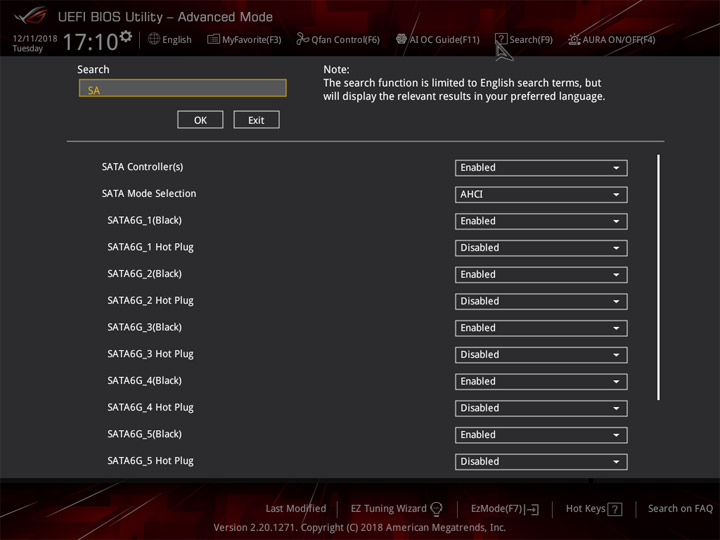
Task: Click the 17:10 clock display
Action: pos(90,42)
